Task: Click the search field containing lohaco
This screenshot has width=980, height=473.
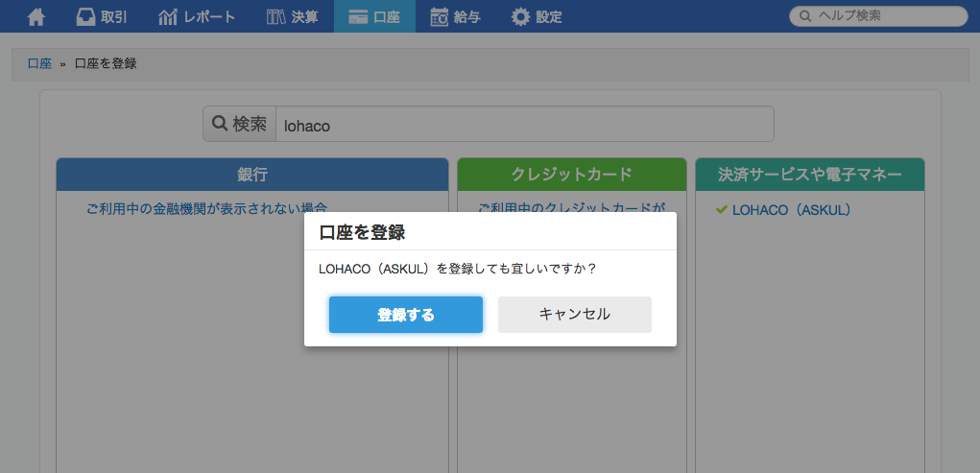Action: [525, 124]
